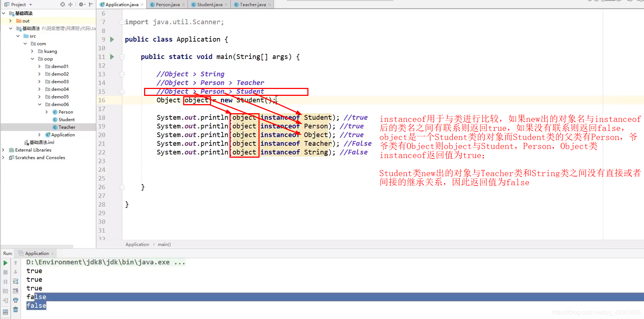Toggle Scroll to End of console

click(16, 291)
